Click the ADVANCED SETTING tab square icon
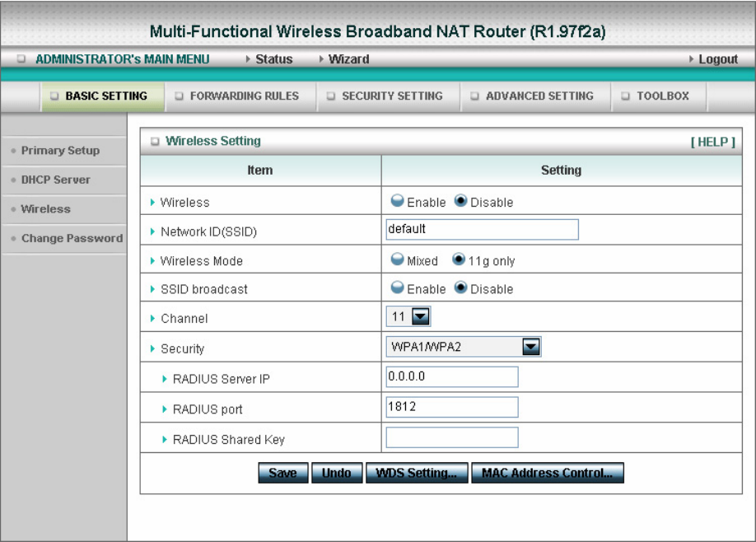The height and width of the screenshot is (542, 756). point(475,96)
